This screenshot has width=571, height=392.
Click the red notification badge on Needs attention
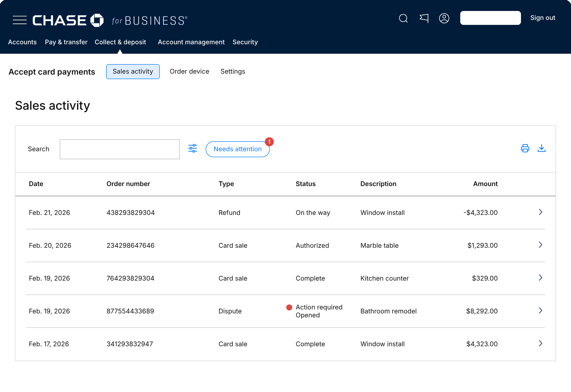click(x=269, y=142)
